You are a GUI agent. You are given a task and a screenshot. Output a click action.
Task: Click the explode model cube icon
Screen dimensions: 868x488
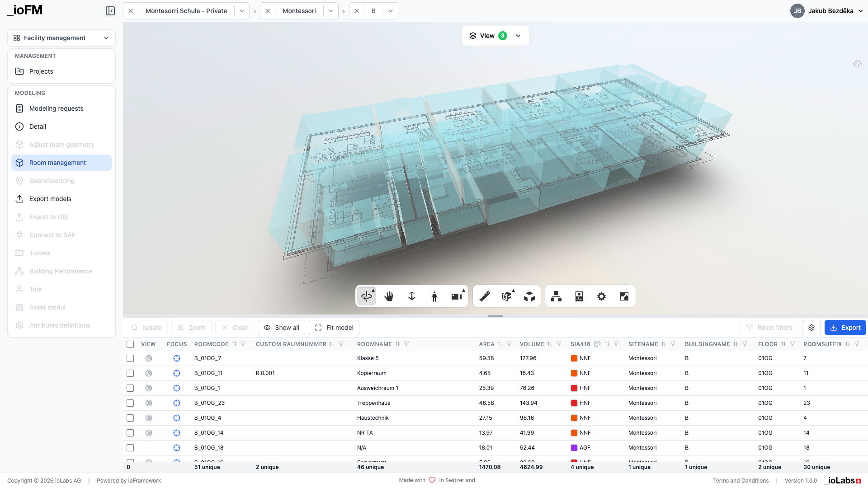(x=529, y=296)
